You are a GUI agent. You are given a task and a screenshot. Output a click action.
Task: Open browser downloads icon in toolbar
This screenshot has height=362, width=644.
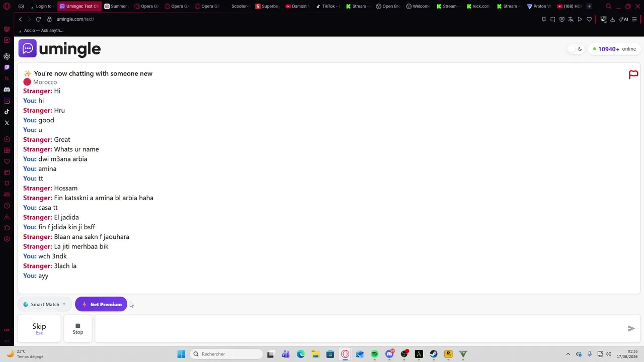(x=612, y=19)
